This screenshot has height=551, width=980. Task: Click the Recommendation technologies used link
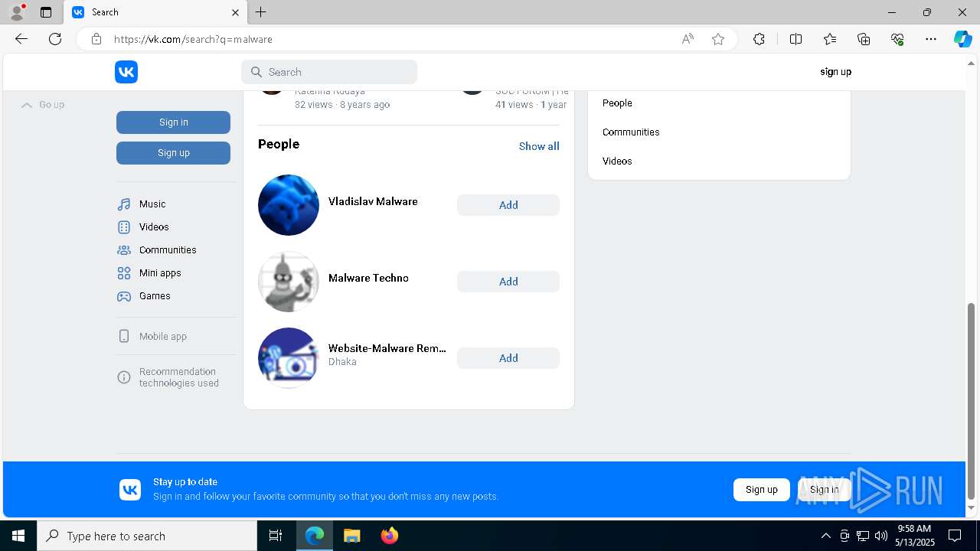click(x=179, y=377)
